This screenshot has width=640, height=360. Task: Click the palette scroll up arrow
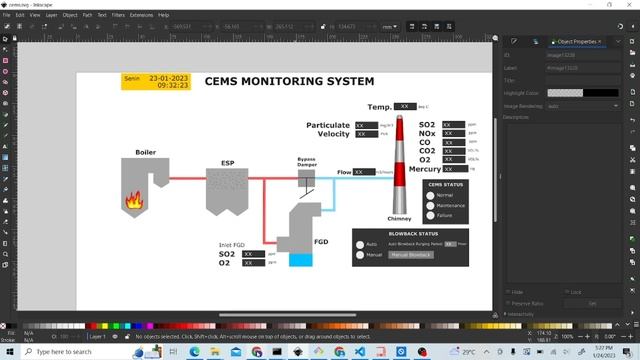[617, 325]
